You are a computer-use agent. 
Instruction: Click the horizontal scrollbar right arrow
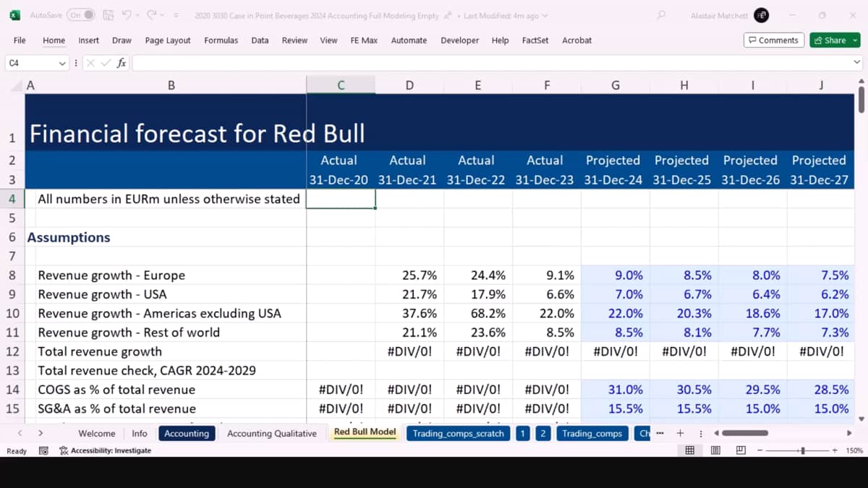(x=849, y=433)
